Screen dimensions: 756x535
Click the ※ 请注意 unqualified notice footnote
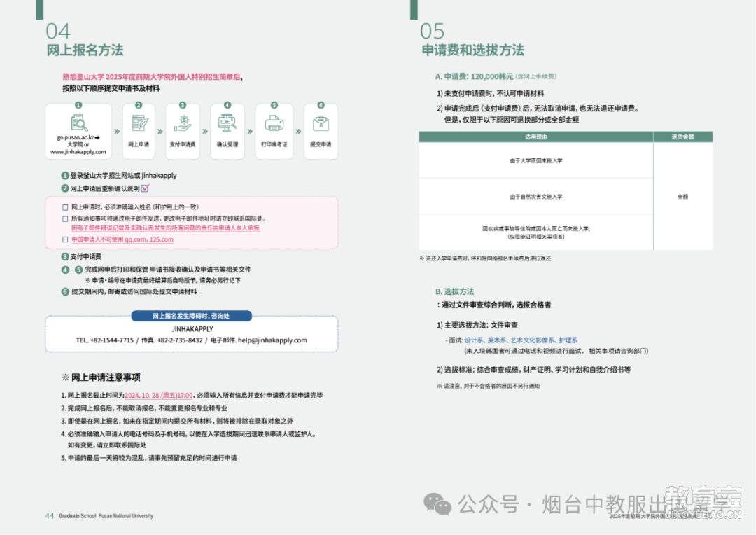[x=489, y=386]
